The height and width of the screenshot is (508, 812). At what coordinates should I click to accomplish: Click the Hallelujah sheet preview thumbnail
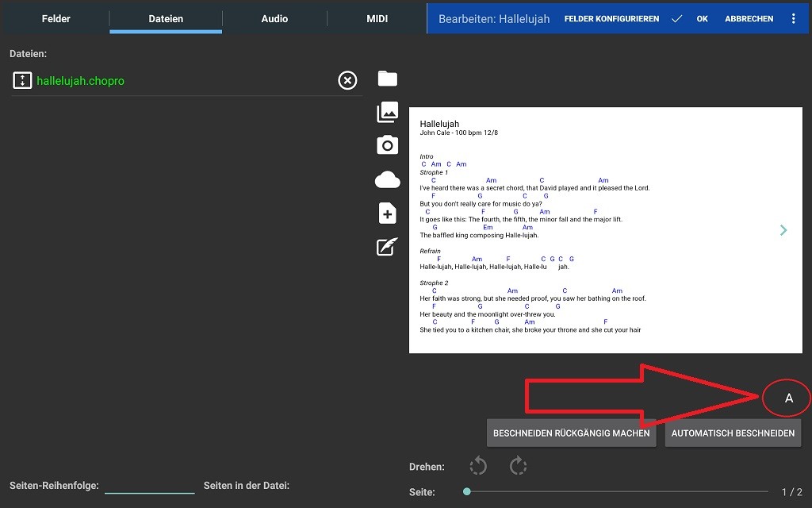pyautogui.click(x=605, y=230)
